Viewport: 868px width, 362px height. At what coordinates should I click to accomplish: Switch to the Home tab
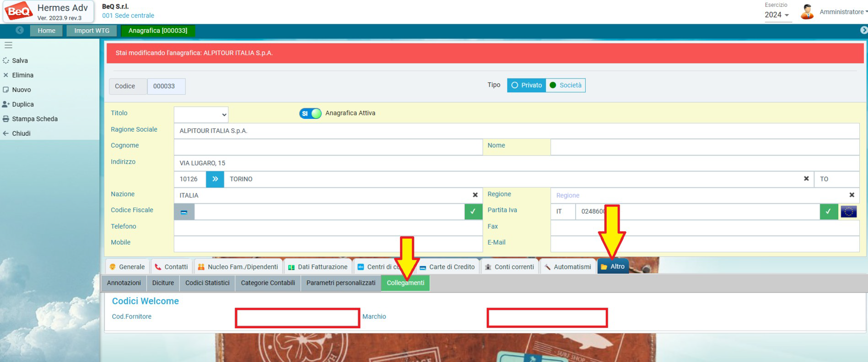point(47,31)
